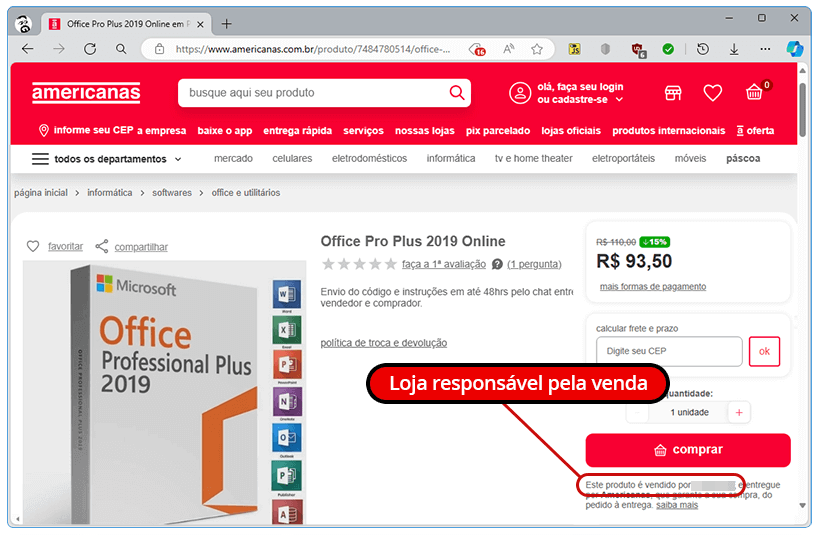Open the shopping basket icon

pyautogui.click(x=754, y=93)
